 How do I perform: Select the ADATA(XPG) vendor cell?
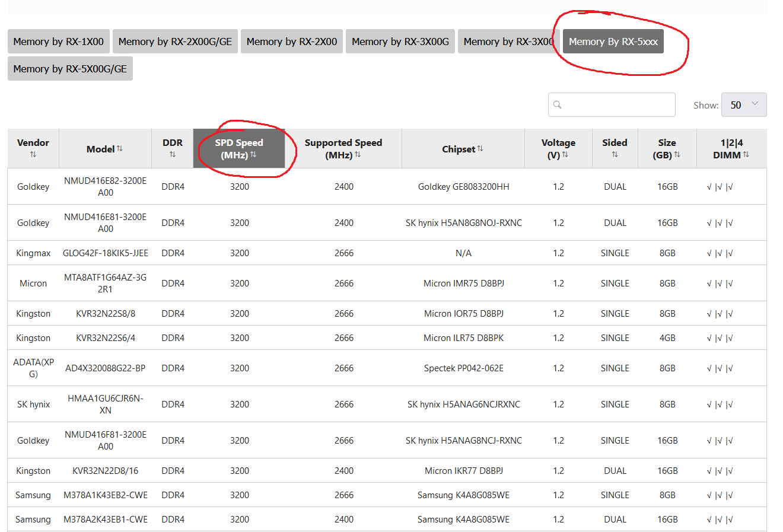pyautogui.click(x=33, y=368)
